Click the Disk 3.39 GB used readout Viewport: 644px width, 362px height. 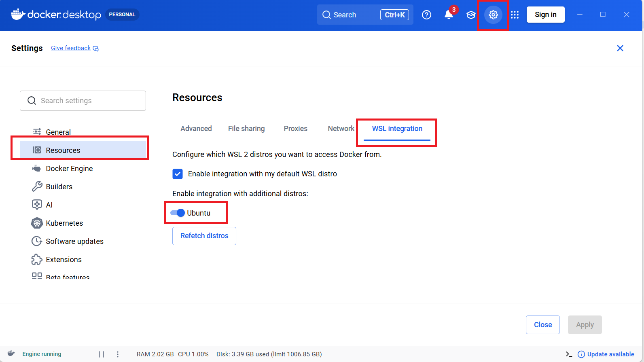[x=269, y=354]
